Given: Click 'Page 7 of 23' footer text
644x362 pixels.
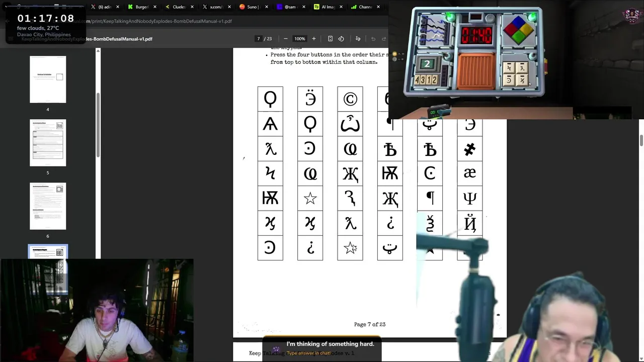Looking at the screenshot, I should click(x=370, y=324).
